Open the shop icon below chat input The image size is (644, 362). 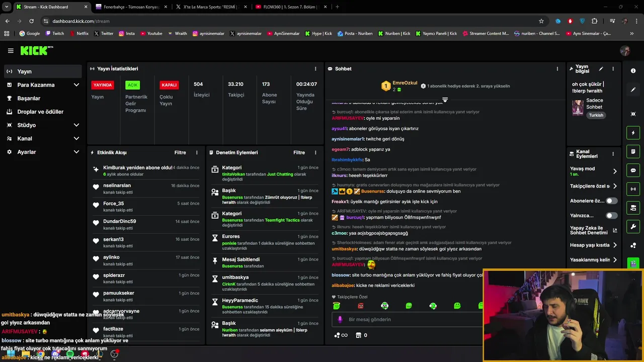[358, 335]
